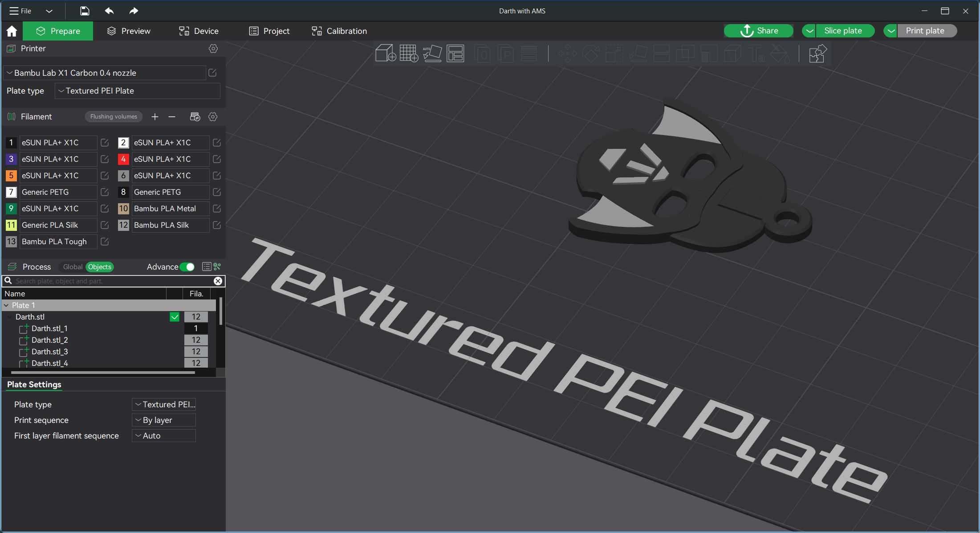Click the Slice plate button
The width and height of the screenshot is (980, 533).
point(845,31)
